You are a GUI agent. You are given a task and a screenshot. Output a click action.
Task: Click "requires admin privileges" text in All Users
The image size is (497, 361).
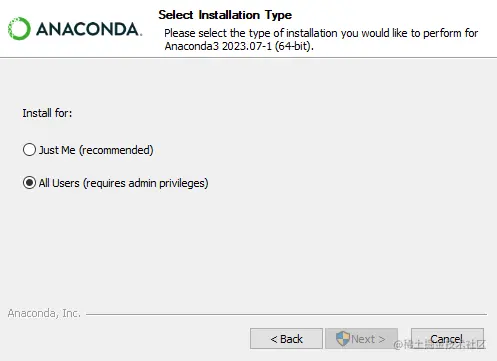146,183
